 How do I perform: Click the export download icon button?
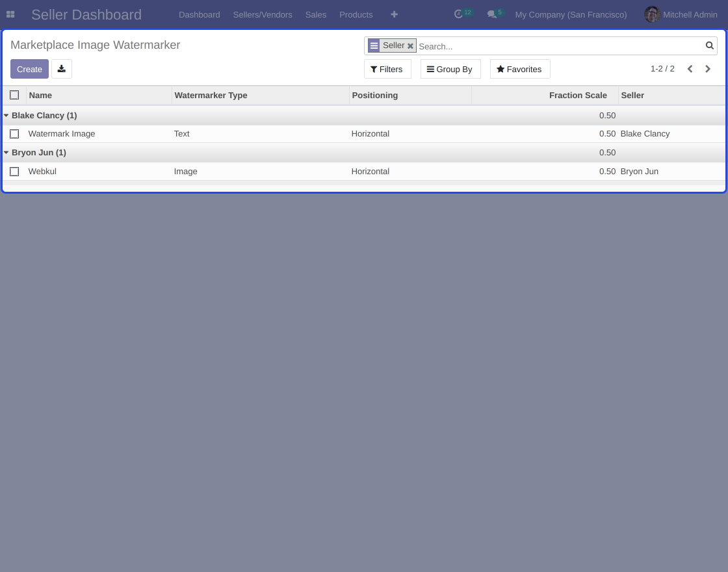coord(61,69)
